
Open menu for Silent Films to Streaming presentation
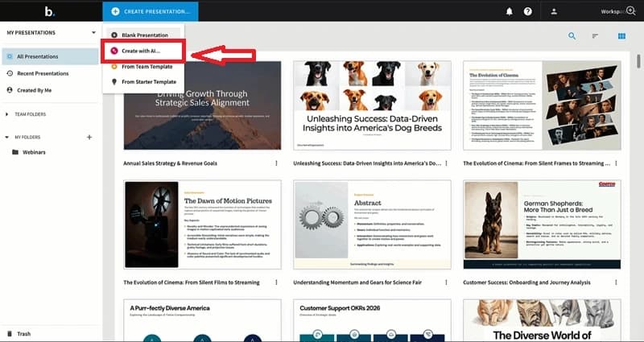pos(276,282)
